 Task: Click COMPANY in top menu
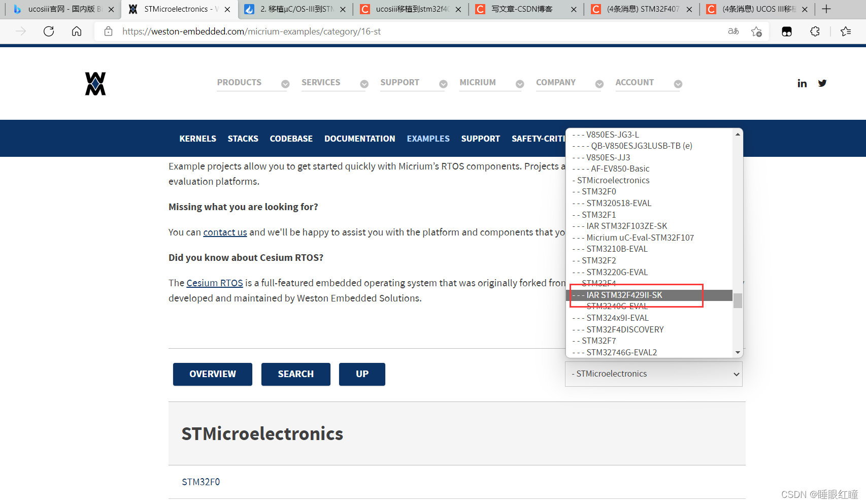pos(556,82)
